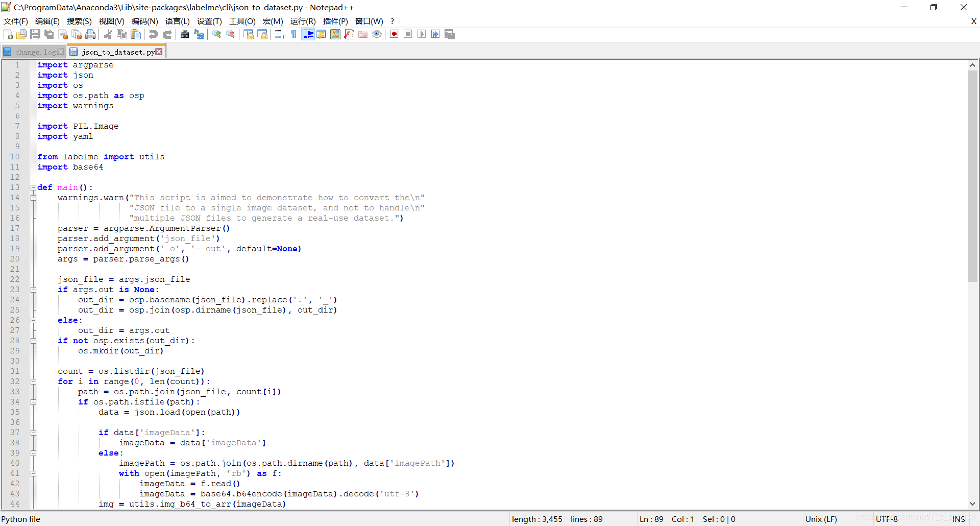
Task: Click the Open file folder icon
Action: (x=21, y=34)
